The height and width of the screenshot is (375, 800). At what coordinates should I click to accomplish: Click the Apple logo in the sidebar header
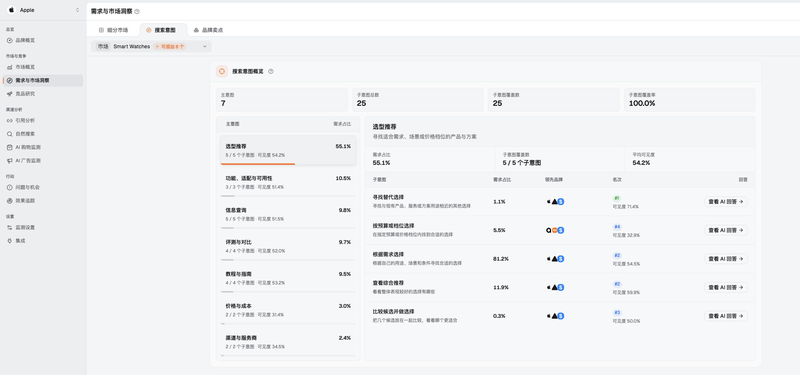pos(11,10)
